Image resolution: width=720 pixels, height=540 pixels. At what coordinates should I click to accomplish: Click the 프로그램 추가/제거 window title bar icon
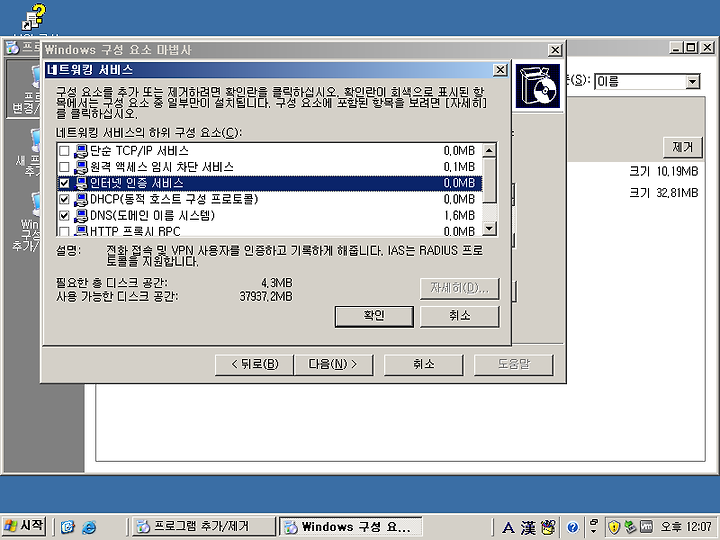coord(12,47)
